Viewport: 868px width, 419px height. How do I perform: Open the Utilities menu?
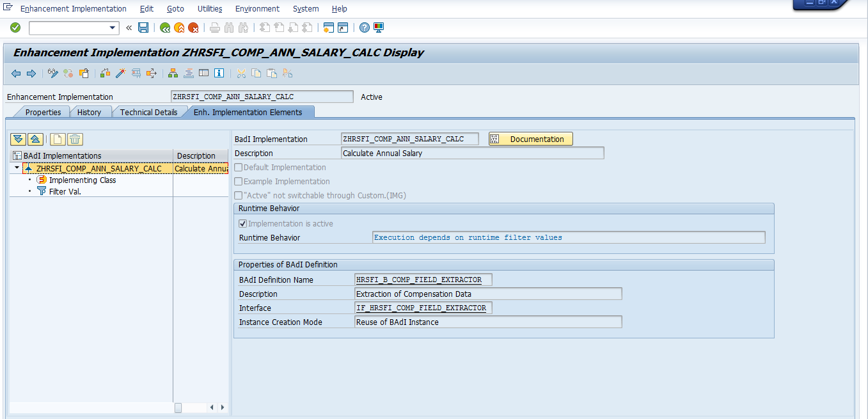coord(209,8)
